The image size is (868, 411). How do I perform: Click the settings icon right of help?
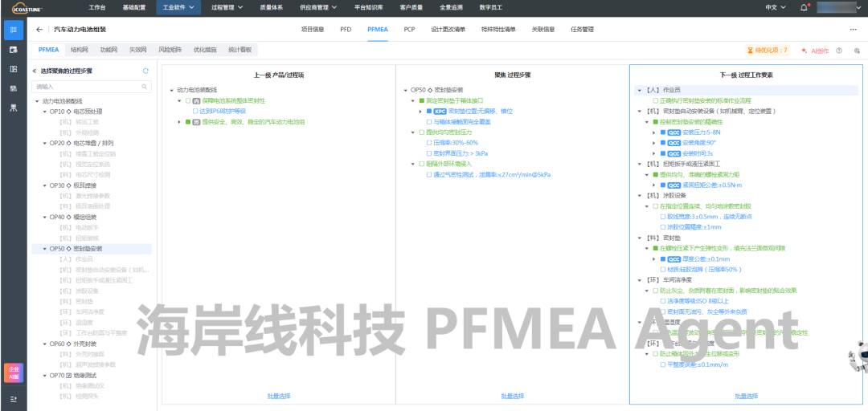[x=857, y=51]
